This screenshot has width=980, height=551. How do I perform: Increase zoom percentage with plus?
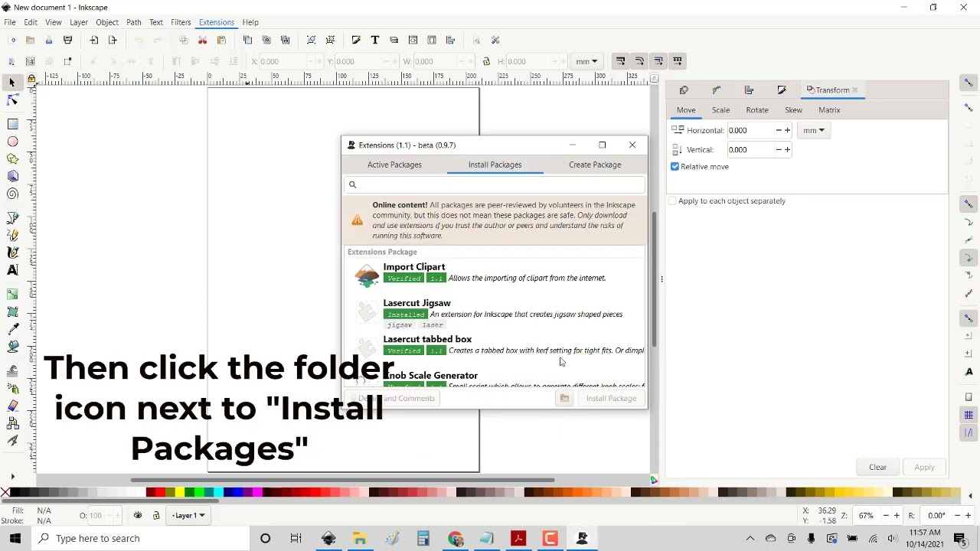896,516
